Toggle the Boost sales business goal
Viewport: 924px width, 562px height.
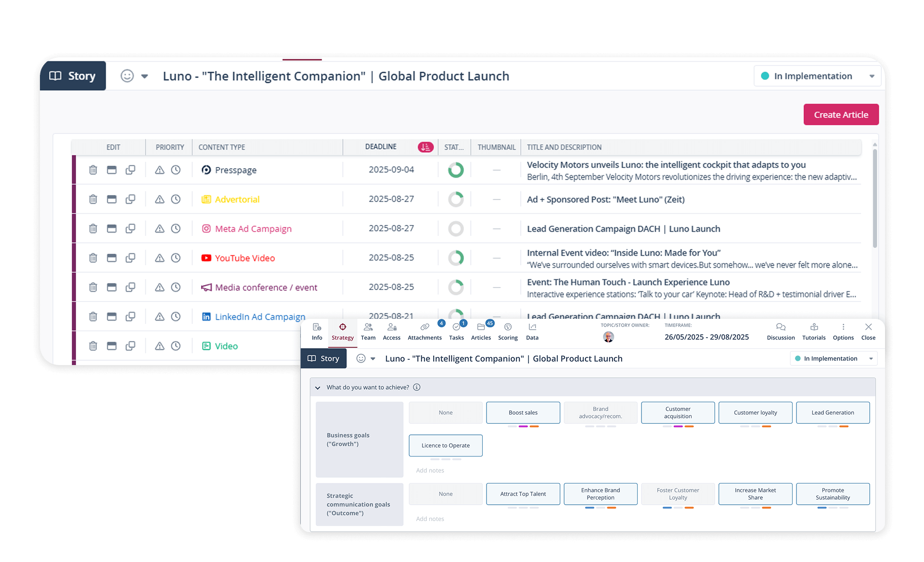click(523, 413)
